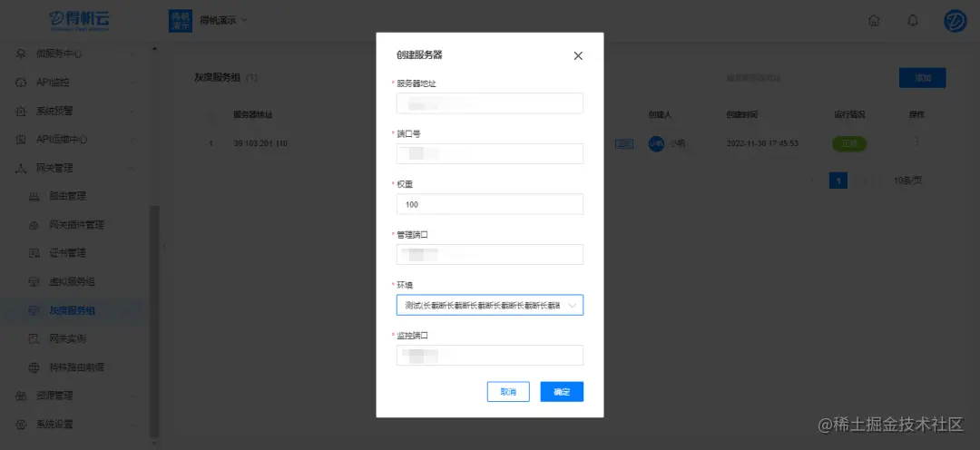The height and width of the screenshot is (450, 980).
Task: Click the 系统设置 gear icon
Action: [x=21, y=425]
